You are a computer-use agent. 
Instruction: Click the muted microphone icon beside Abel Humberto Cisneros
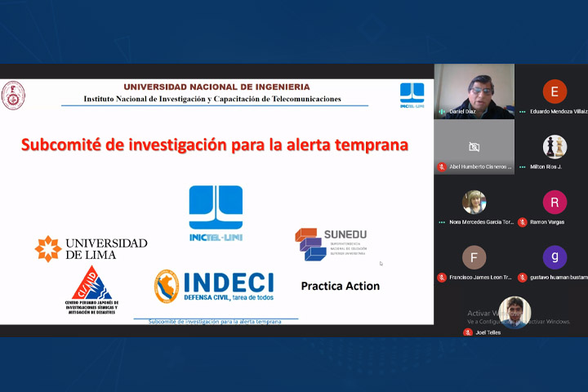[x=442, y=167]
